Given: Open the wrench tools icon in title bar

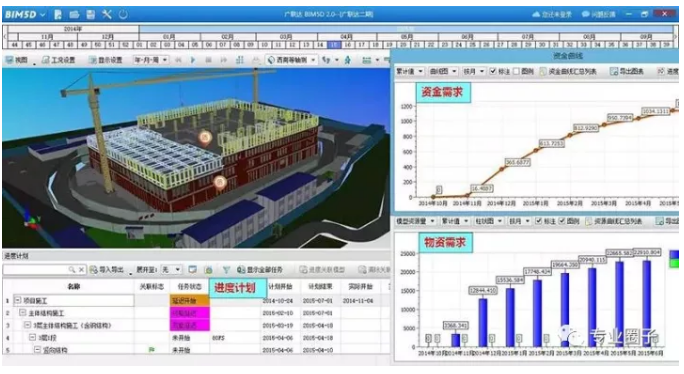Looking at the screenshot, I should click(107, 14).
